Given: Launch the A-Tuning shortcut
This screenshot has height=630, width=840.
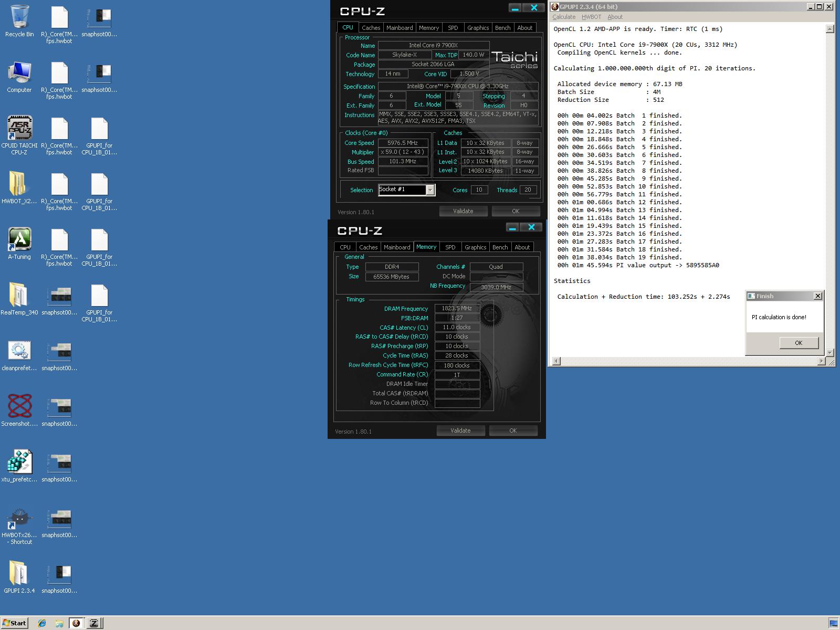Looking at the screenshot, I should [x=19, y=244].
